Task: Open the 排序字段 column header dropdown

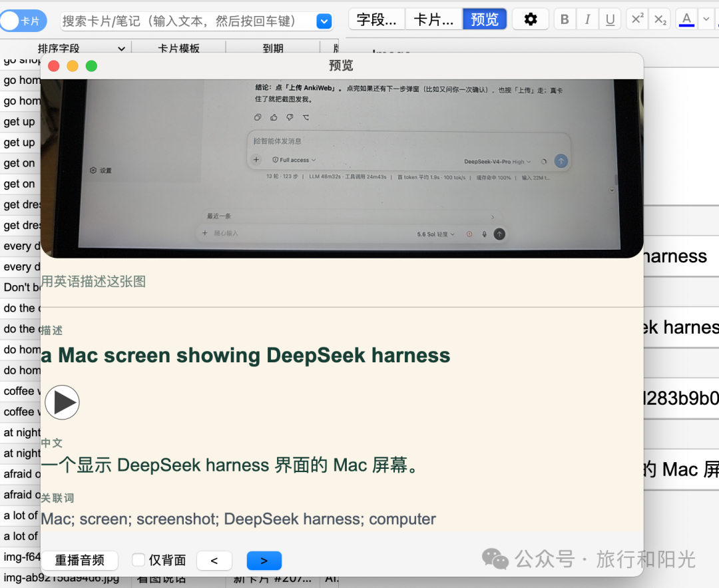Action: click(122, 49)
